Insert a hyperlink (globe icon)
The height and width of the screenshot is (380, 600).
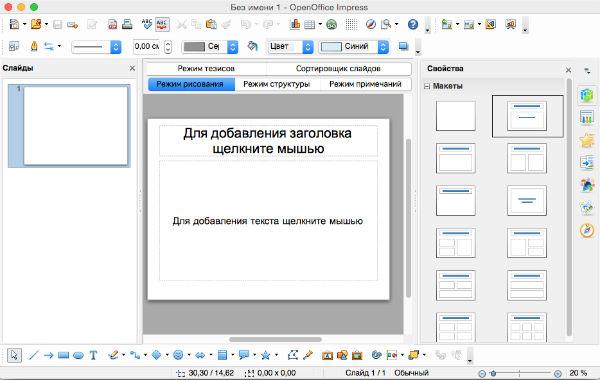click(x=331, y=24)
